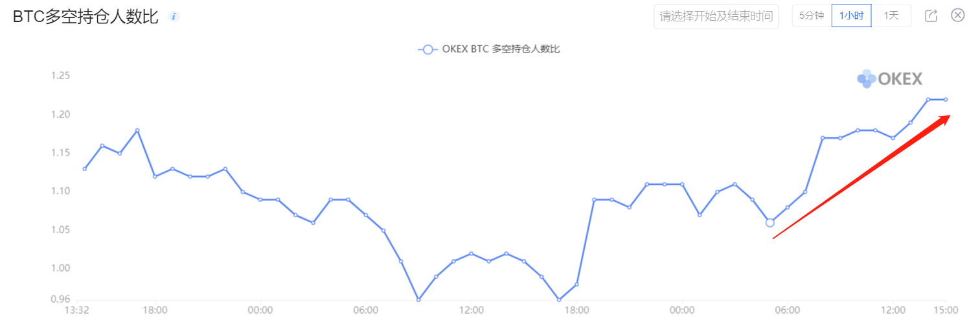The height and width of the screenshot is (326, 980).
Task: Select the 1小时 interval tab
Action: (x=851, y=16)
